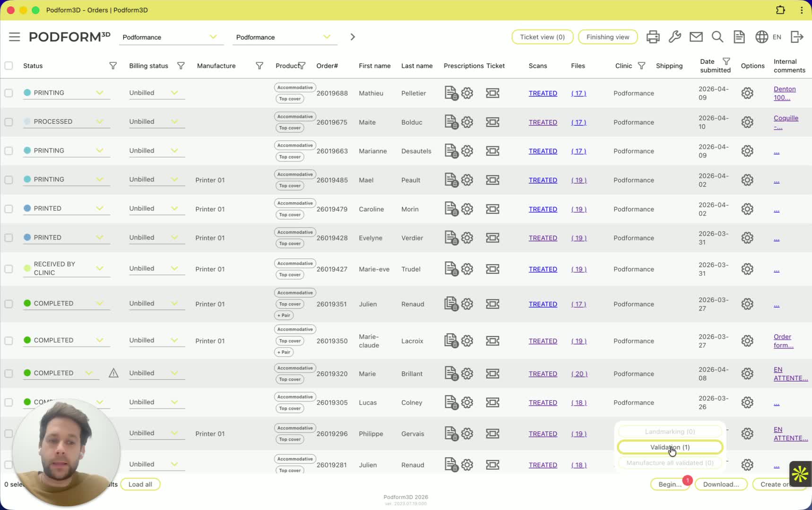The width and height of the screenshot is (812, 510).
Task: Switch to Finishing view
Action: point(607,37)
